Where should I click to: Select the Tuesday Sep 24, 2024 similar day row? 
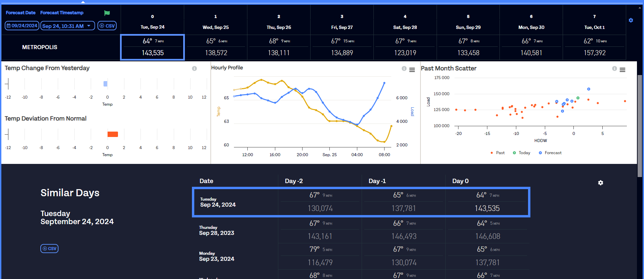(361, 202)
